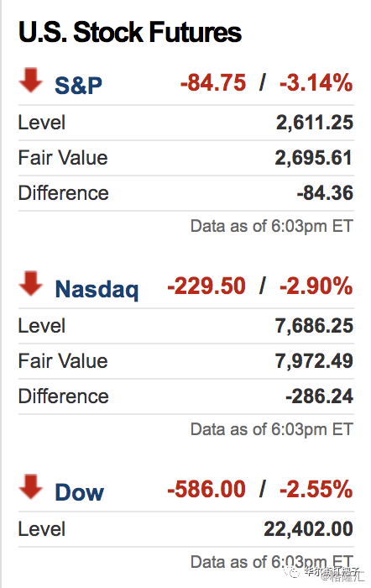Click the S&P Difference value -84.36
Image resolution: width=371 pixels, height=588 pixels.
click(x=325, y=192)
